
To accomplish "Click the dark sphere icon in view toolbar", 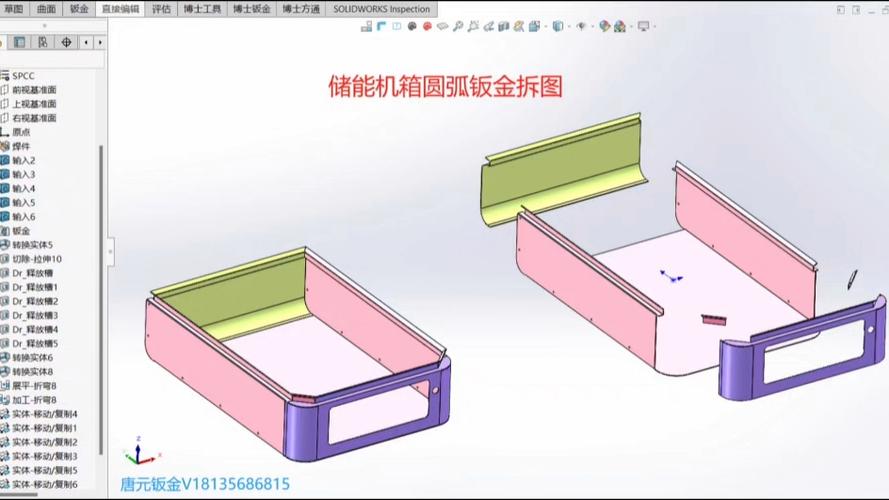I will pos(412,26).
